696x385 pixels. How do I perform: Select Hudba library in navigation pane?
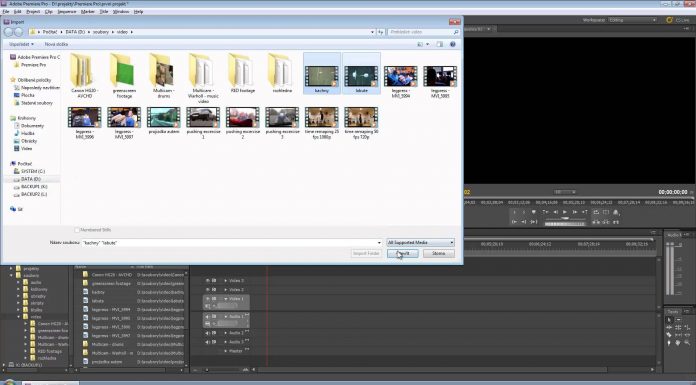coord(28,134)
